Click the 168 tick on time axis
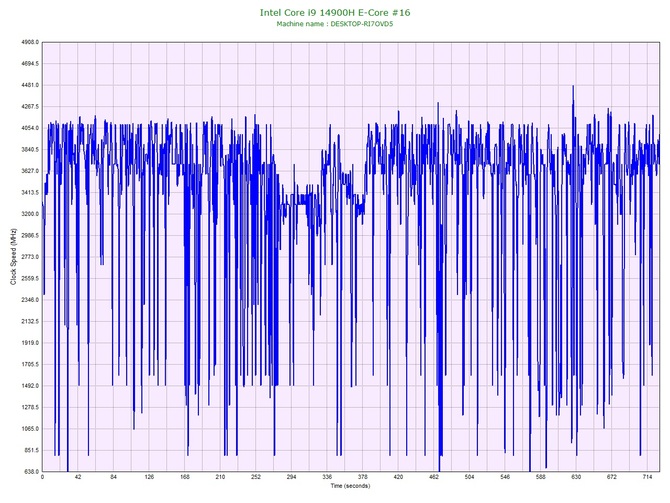This screenshot has height=503, width=670. (x=185, y=477)
